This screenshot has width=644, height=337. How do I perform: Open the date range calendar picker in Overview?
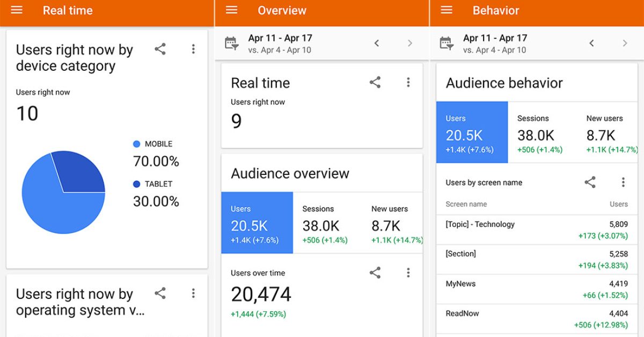coord(231,43)
